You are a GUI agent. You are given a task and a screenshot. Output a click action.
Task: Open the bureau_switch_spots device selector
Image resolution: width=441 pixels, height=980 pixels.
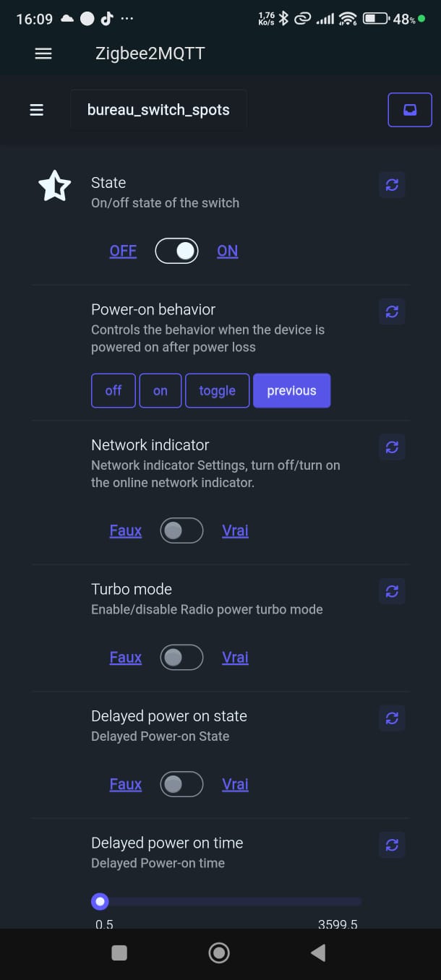point(158,110)
